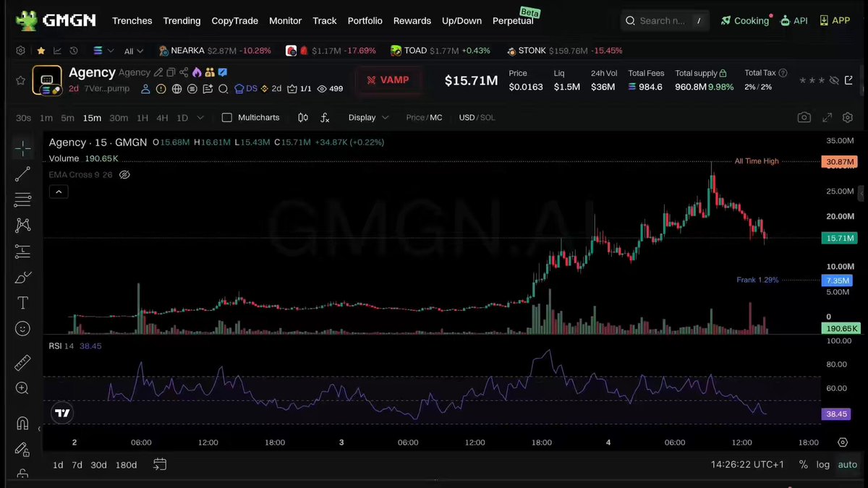Favorite the Agency token with star
This screenshot has height=488, width=868.
[x=20, y=80]
